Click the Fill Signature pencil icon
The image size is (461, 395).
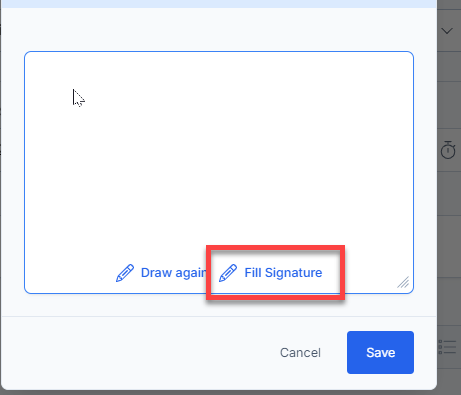click(x=228, y=273)
